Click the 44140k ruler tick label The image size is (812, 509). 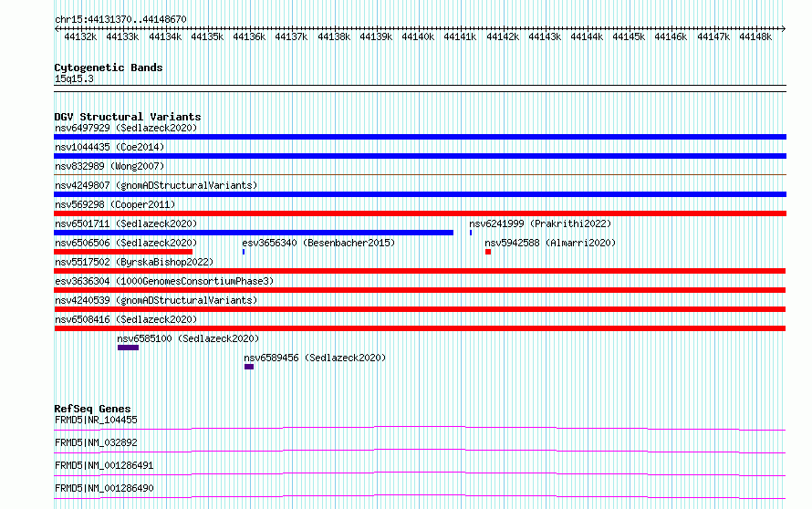click(418, 36)
